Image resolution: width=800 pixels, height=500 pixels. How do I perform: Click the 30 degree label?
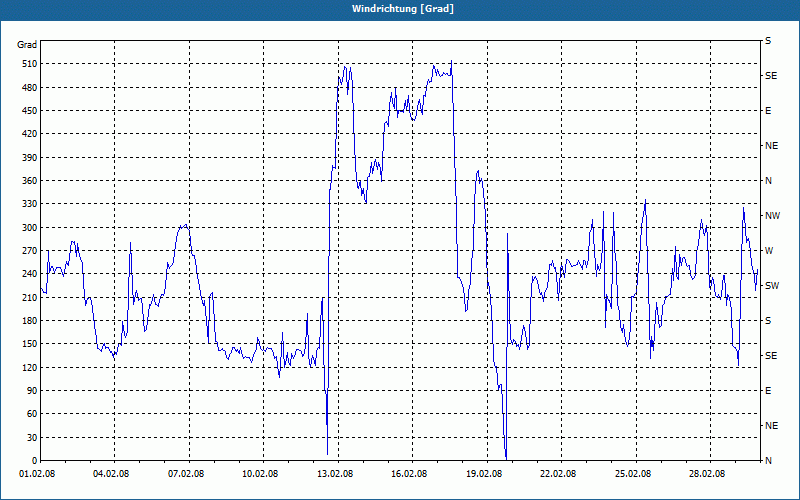pyautogui.click(x=31, y=437)
